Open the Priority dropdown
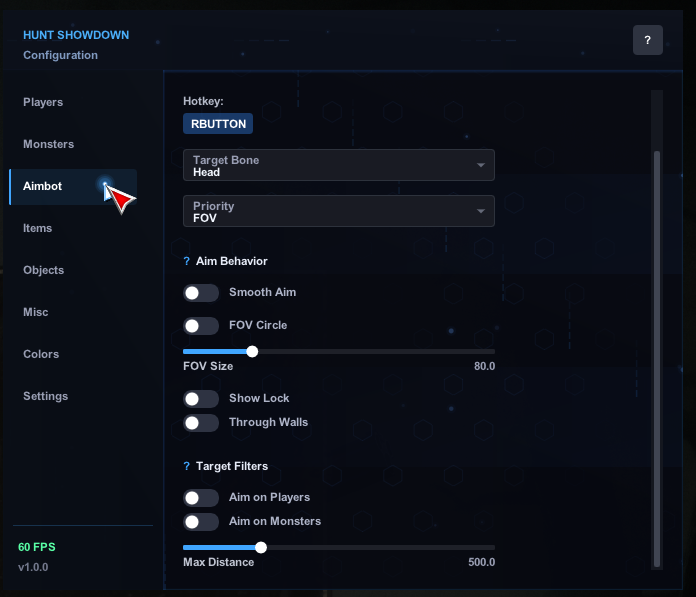This screenshot has height=597, width=696. (x=339, y=211)
